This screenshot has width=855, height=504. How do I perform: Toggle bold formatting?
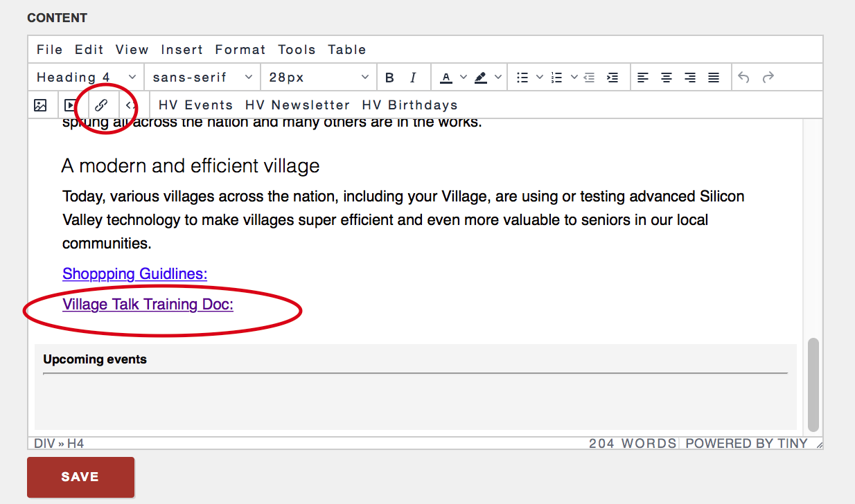coord(389,78)
